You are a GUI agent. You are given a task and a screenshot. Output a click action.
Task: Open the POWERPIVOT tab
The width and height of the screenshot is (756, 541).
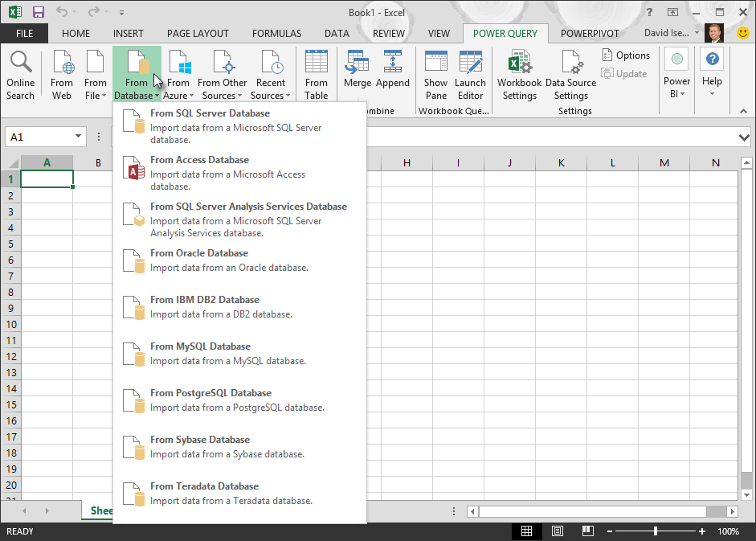pos(590,33)
